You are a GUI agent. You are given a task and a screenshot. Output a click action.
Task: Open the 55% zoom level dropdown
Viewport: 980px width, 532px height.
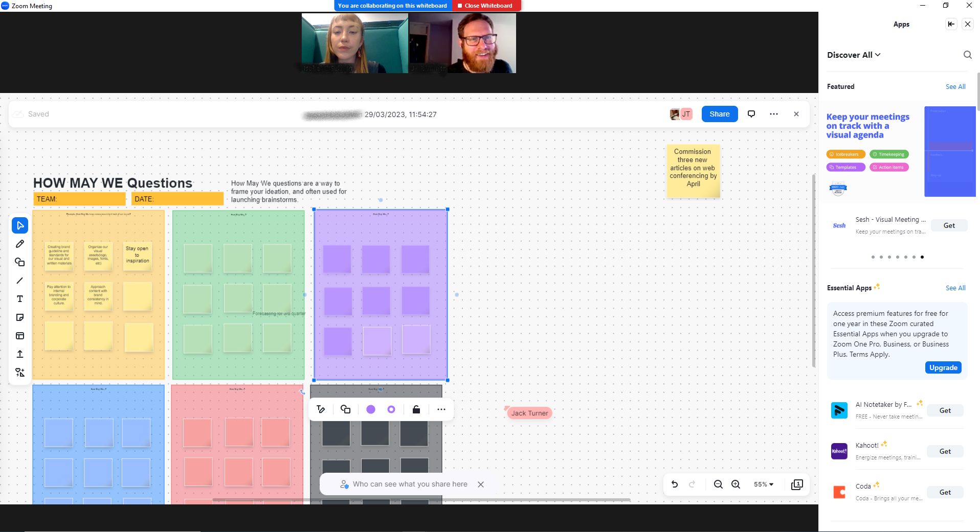click(763, 484)
